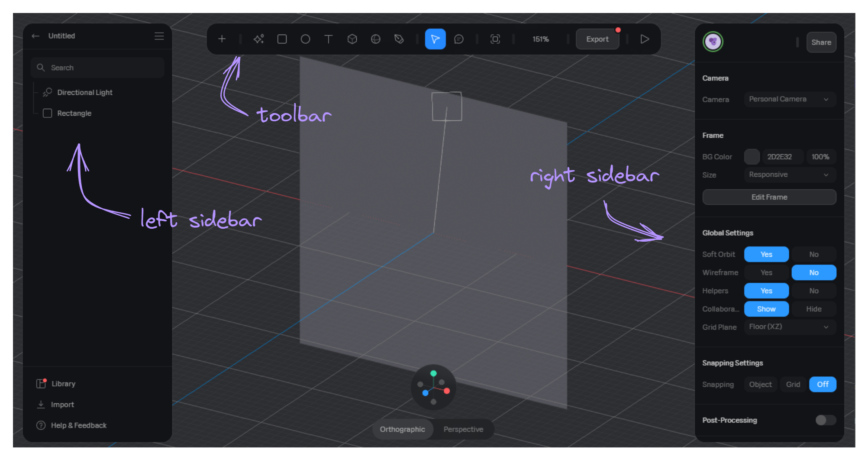Click the Directional Light icon in layer list
The height and width of the screenshot is (460, 868).
[x=48, y=92]
